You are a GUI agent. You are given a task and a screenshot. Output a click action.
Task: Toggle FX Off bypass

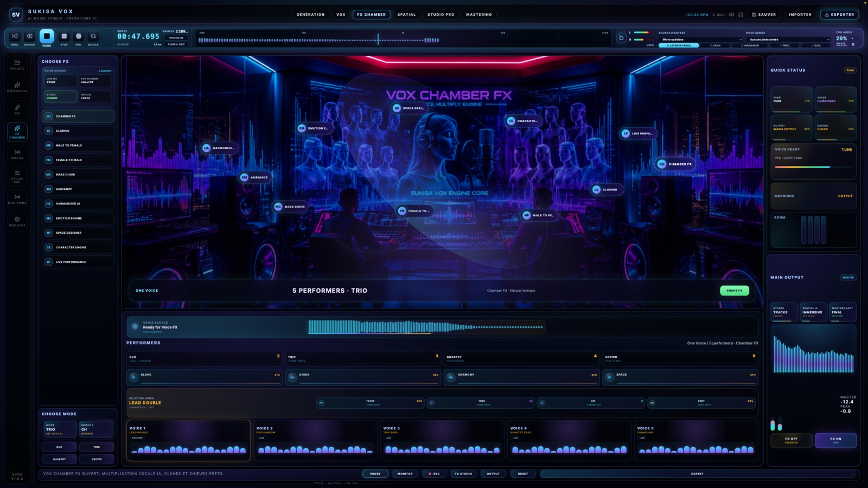coord(791,440)
